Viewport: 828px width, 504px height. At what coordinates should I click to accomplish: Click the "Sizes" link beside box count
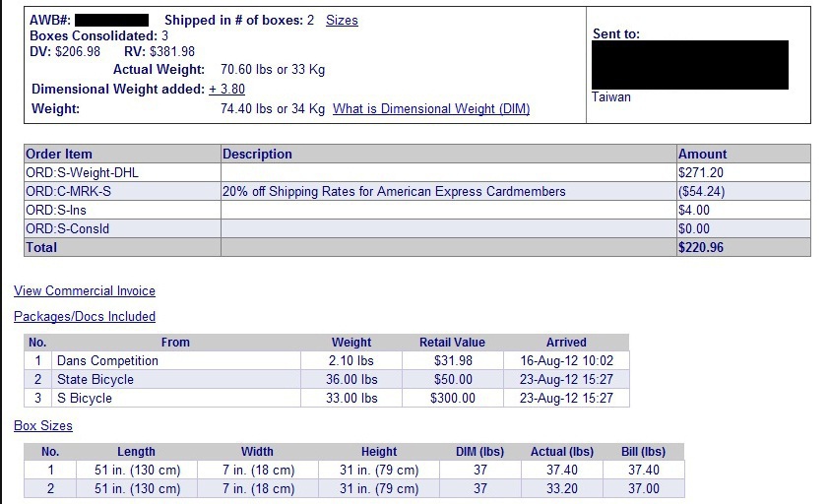[x=342, y=21]
